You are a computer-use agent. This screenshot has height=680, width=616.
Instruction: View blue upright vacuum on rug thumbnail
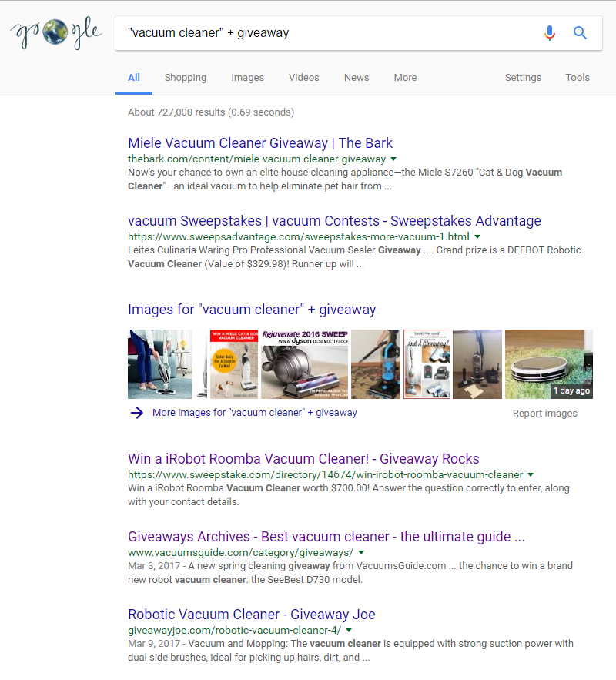376,363
